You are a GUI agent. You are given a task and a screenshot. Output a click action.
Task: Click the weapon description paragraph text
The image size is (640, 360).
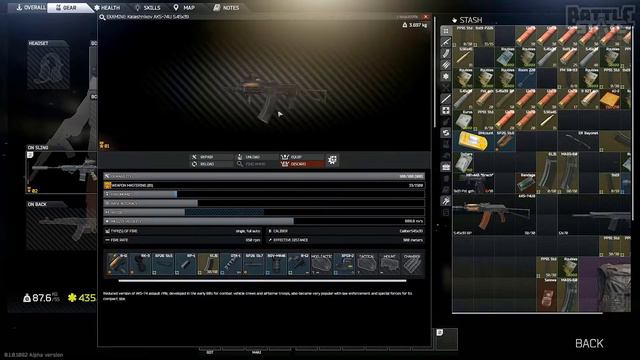tap(258, 296)
